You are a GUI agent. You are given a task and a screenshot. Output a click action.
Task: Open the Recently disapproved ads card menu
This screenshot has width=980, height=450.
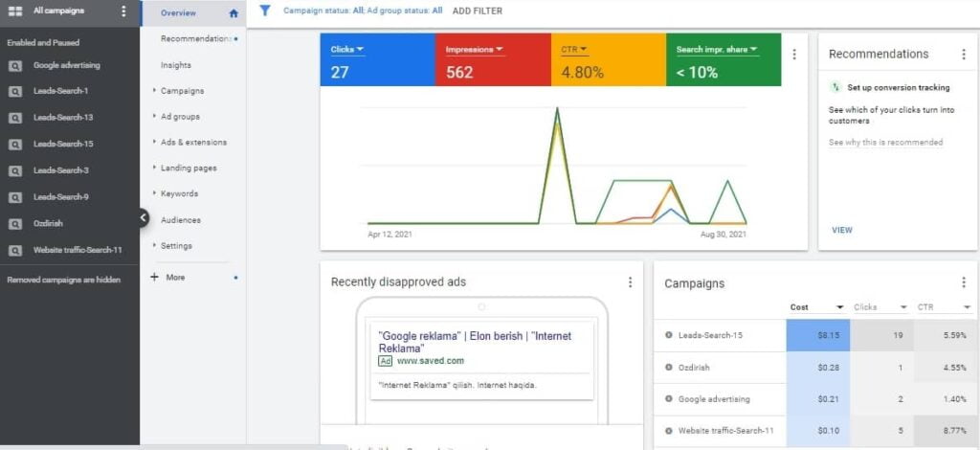630,281
